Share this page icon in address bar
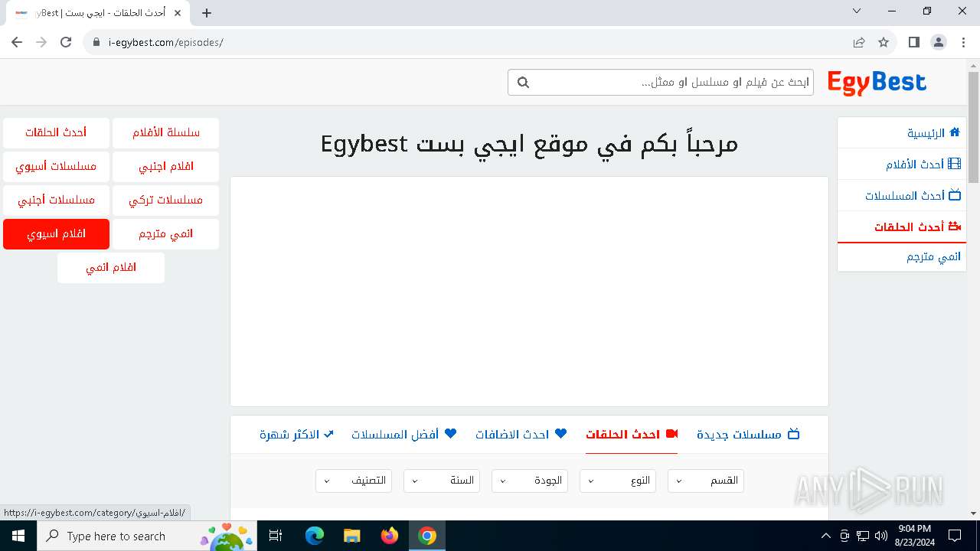 point(859,42)
